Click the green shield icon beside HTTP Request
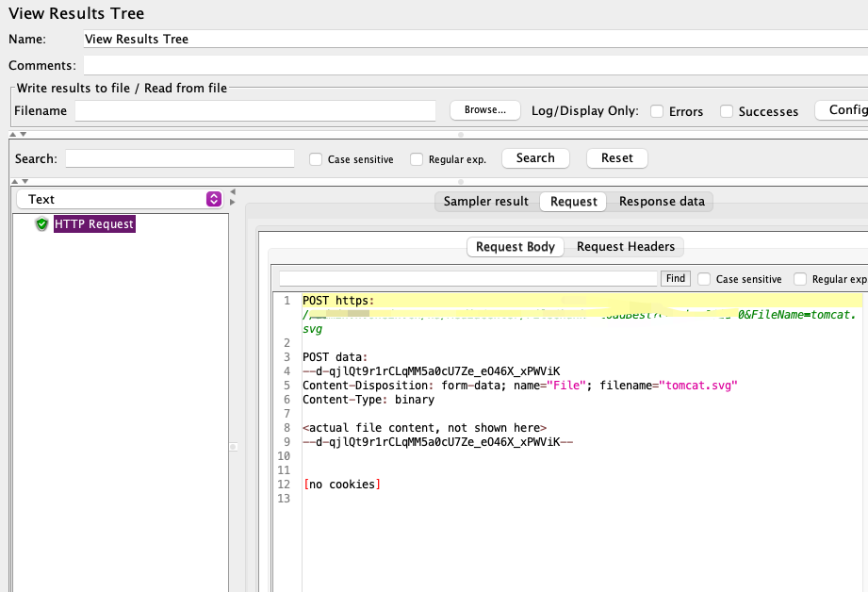This screenshot has height=592, width=868. pos(41,224)
